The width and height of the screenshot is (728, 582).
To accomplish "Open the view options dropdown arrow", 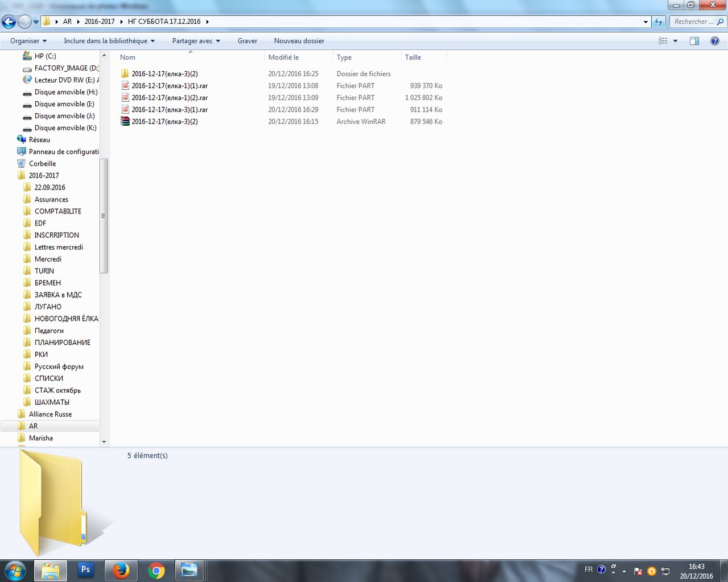I will point(676,41).
